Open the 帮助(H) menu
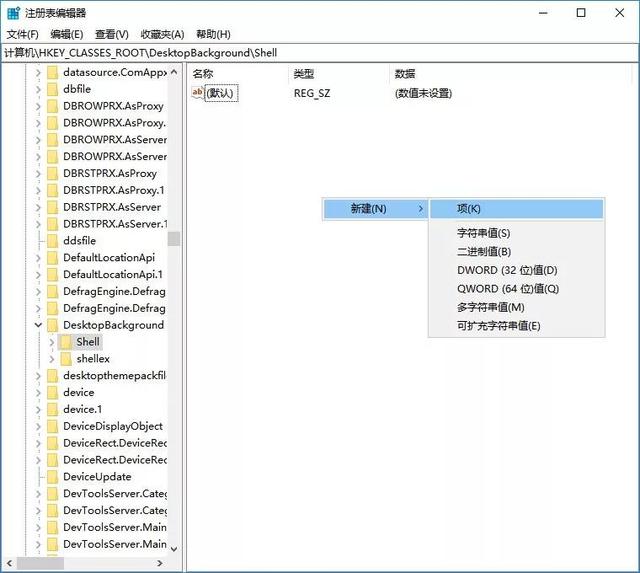 tap(213, 34)
